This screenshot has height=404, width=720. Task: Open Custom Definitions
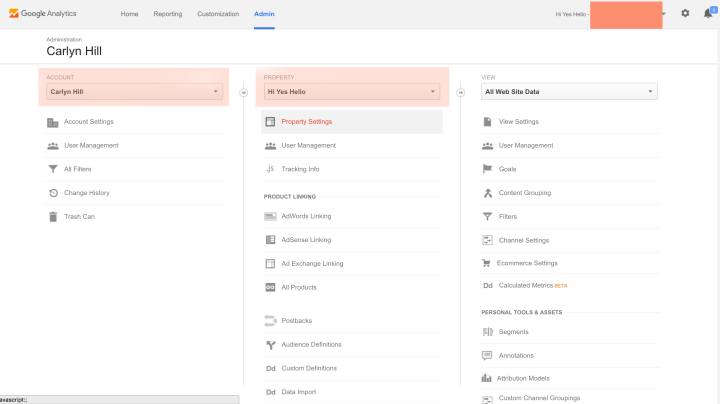(x=309, y=368)
